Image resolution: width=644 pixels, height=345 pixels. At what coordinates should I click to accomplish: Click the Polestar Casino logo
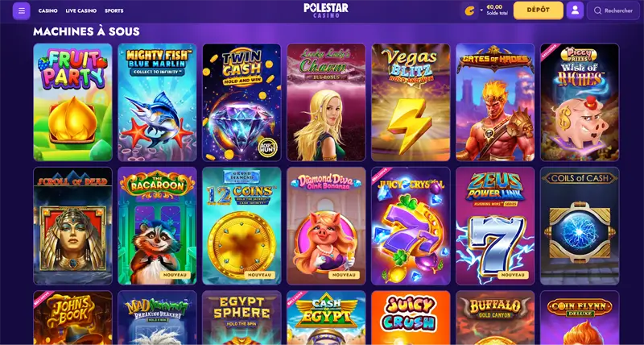coord(326,10)
